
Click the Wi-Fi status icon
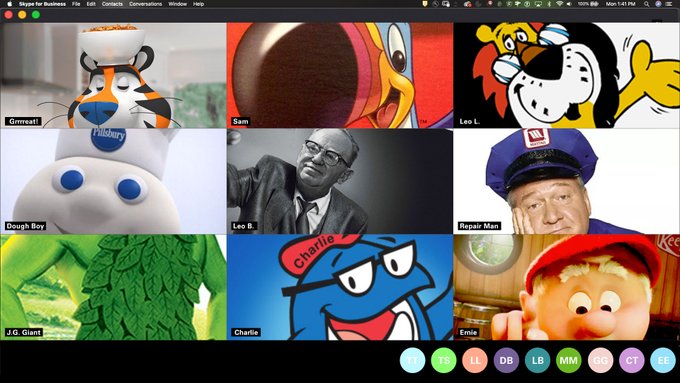click(x=559, y=4)
